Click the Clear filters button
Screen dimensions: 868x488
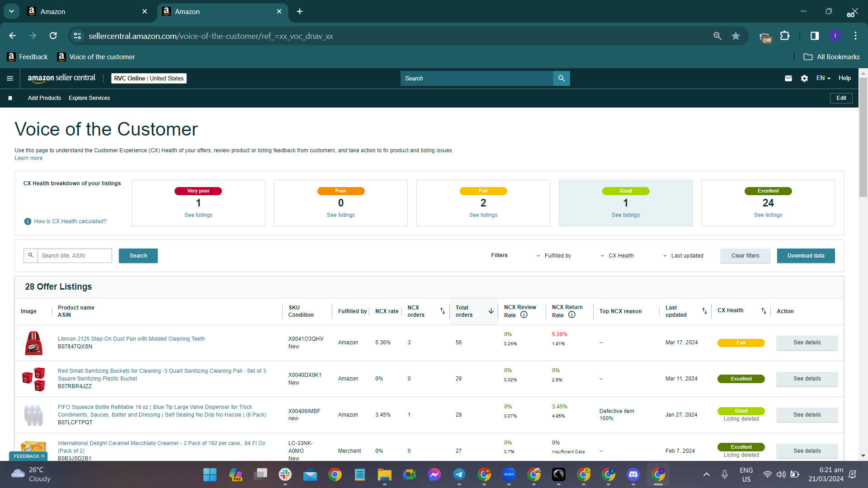pos(745,256)
